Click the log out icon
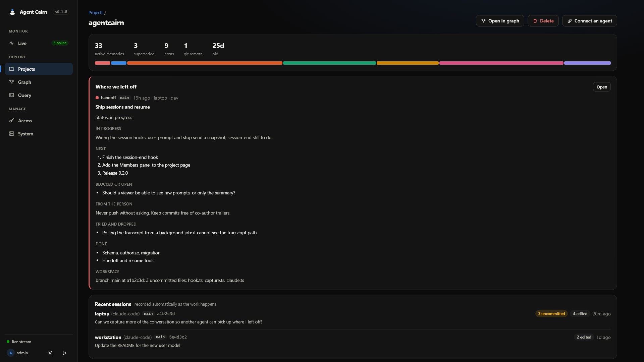 pyautogui.click(x=64, y=353)
